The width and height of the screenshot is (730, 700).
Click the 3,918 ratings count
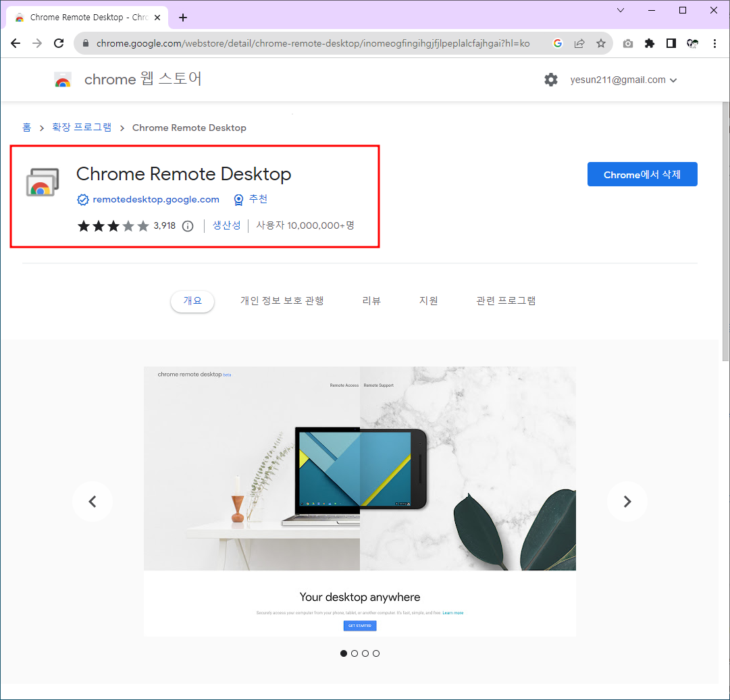pyautogui.click(x=165, y=226)
